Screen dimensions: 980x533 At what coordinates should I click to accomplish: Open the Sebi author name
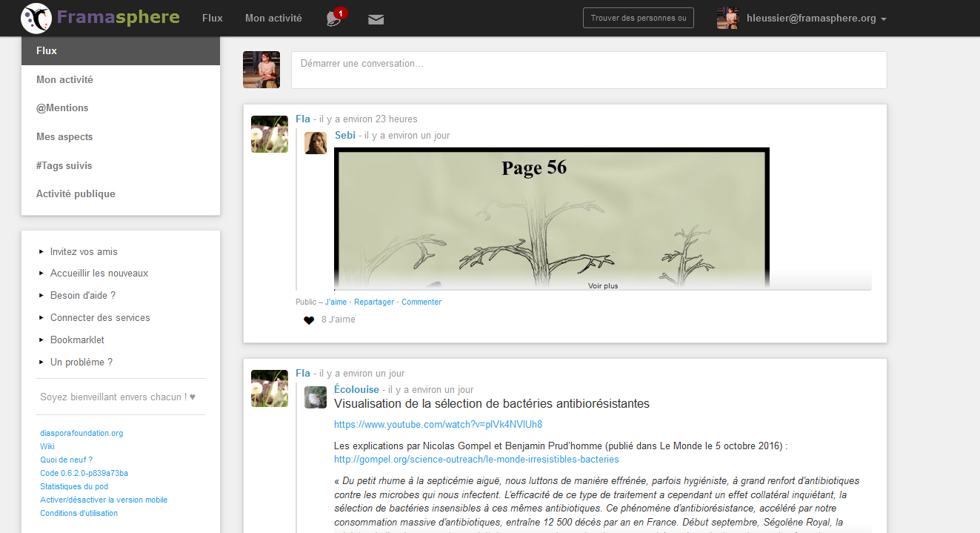tap(345, 136)
